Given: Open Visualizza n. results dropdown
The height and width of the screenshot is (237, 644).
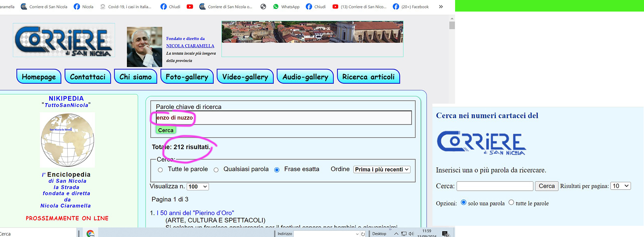Looking at the screenshot, I should [198, 187].
